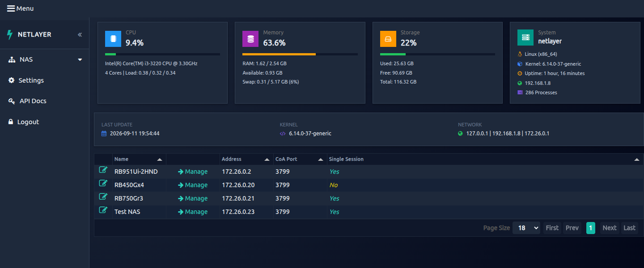The height and width of the screenshot is (268, 644).
Task: Click the Next pagination button
Action: point(609,228)
